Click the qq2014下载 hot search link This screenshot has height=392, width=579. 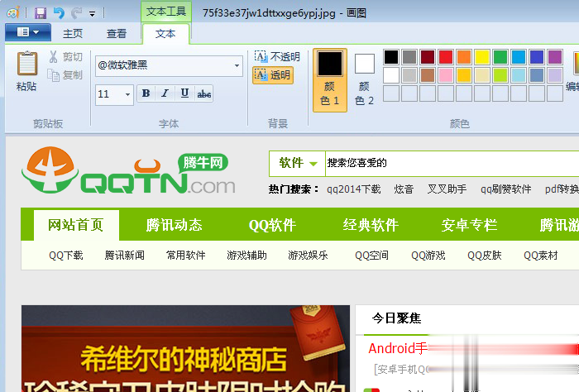(x=353, y=189)
